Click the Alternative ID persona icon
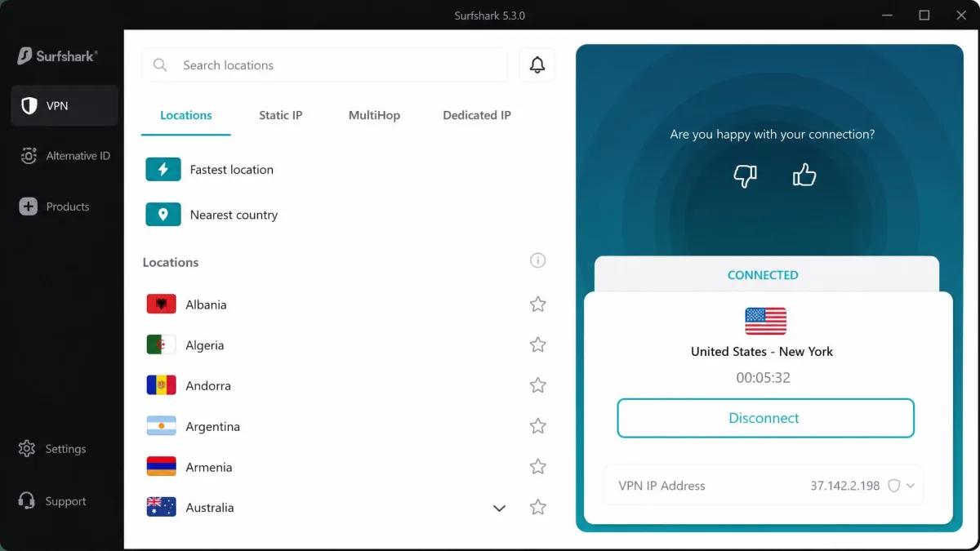The height and width of the screenshot is (551, 980). coord(29,156)
